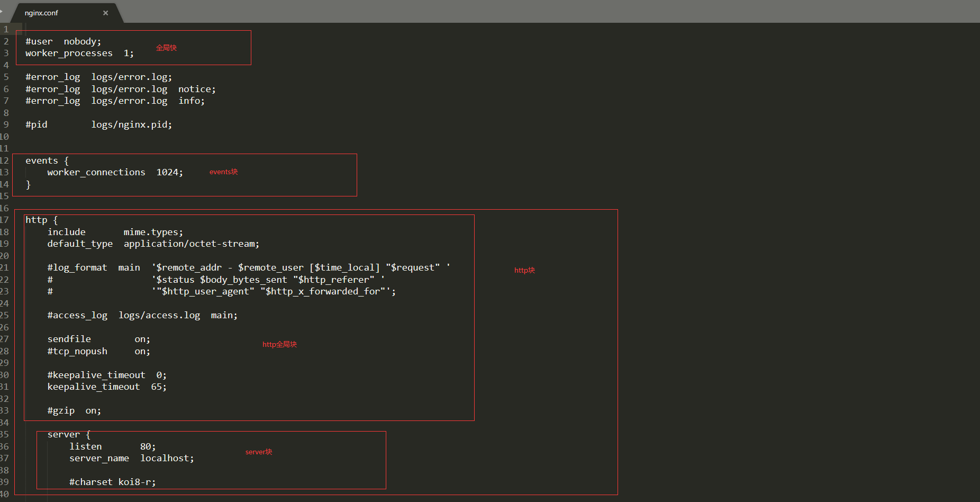
Task: Click the 'events {' line
Action: [x=47, y=160]
